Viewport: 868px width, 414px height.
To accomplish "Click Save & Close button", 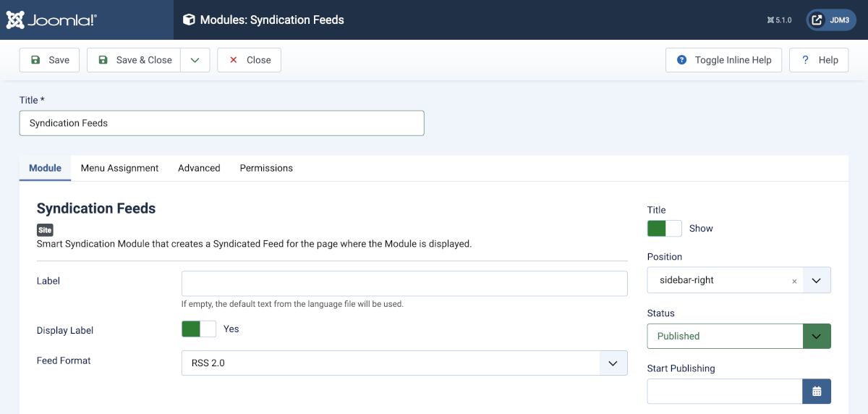I will tap(134, 60).
